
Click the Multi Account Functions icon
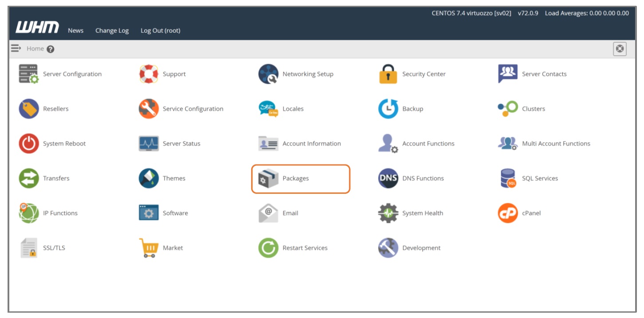click(508, 144)
